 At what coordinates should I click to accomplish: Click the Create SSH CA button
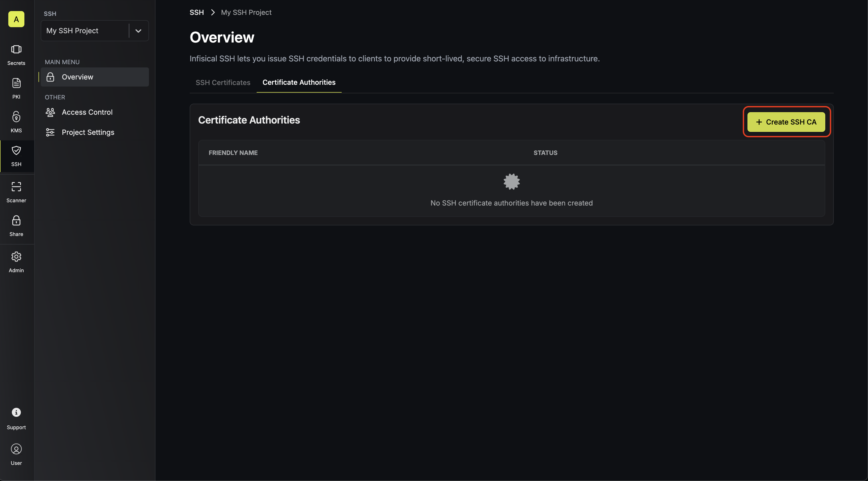[786, 122]
